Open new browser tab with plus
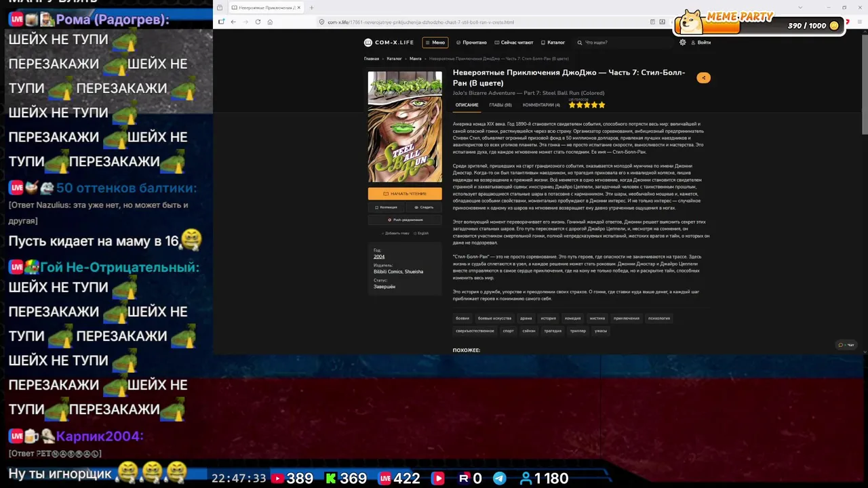 pyautogui.click(x=311, y=7)
